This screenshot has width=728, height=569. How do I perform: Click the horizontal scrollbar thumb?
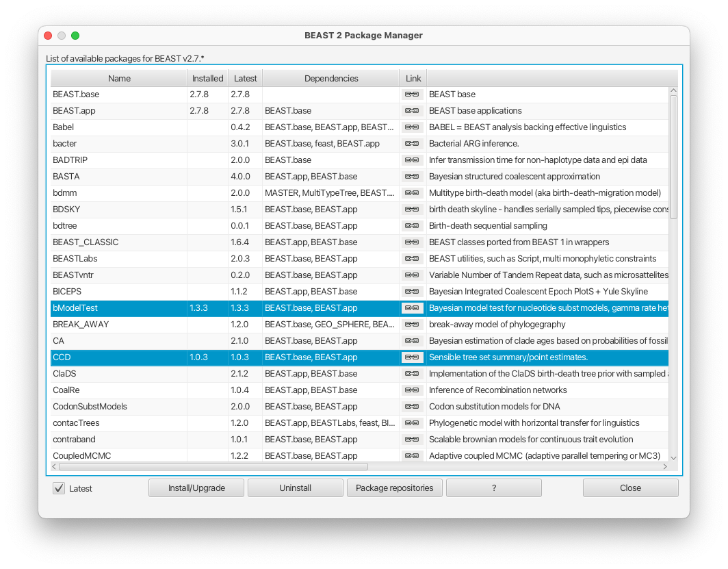tap(213, 466)
